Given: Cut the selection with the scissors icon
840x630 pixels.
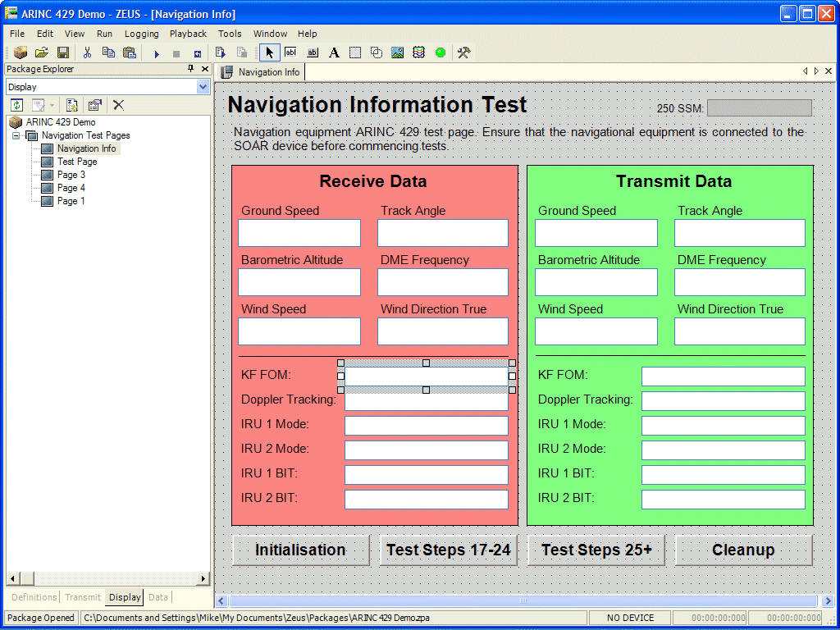Looking at the screenshot, I should pos(87,52).
